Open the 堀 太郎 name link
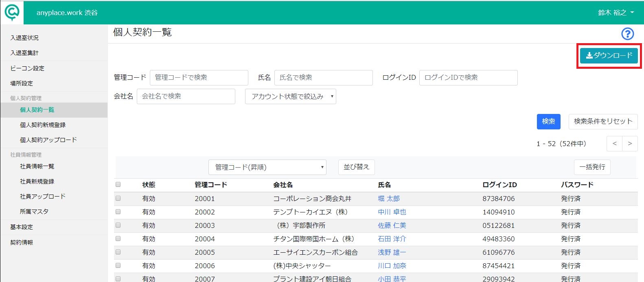The image size is (644, 282). click(x=389, y=199)
